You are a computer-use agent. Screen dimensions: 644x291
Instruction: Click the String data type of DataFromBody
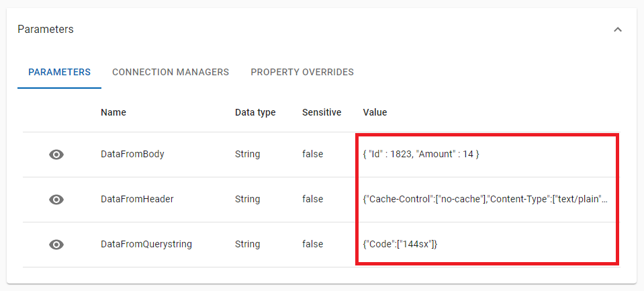tap(248, 155)
